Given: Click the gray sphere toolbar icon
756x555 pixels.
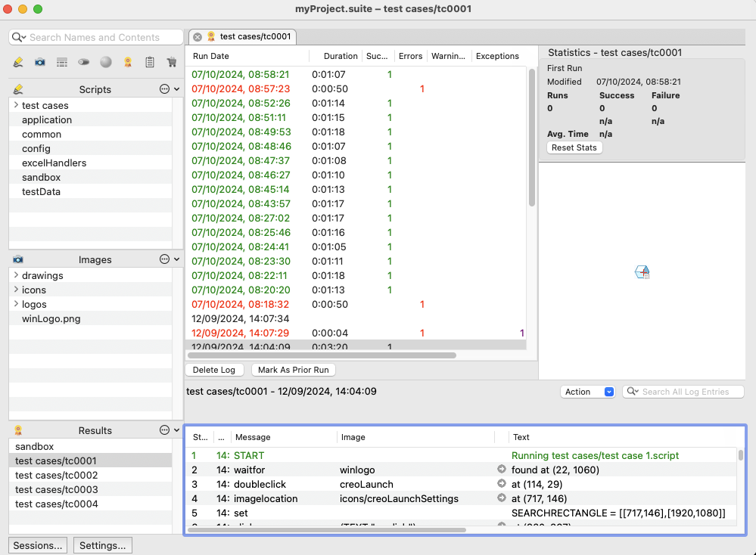Looking at the screenshot, I should (106, 62).
